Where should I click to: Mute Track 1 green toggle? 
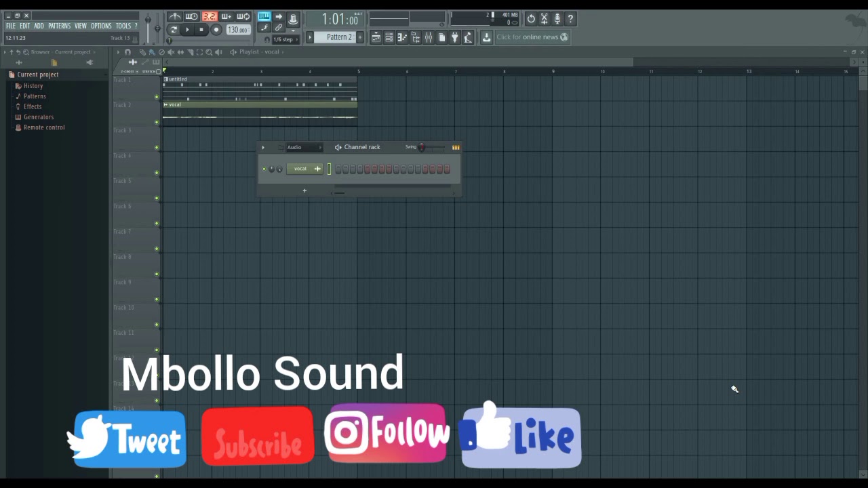157,97
